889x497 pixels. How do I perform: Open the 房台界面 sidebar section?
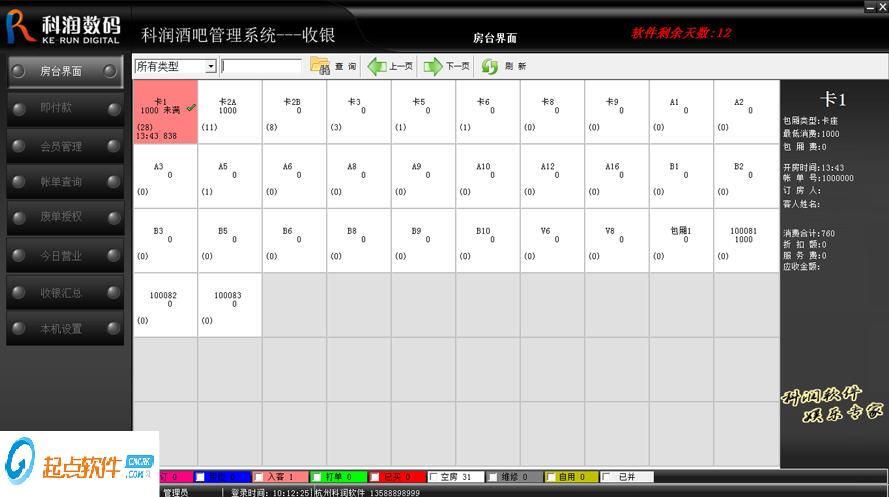pos(65,71)
